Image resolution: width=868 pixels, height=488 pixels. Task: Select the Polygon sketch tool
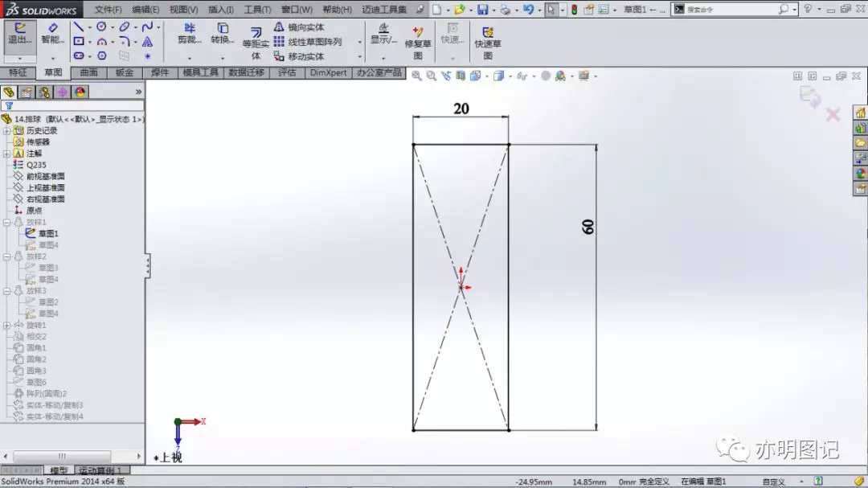pos(102,56)
